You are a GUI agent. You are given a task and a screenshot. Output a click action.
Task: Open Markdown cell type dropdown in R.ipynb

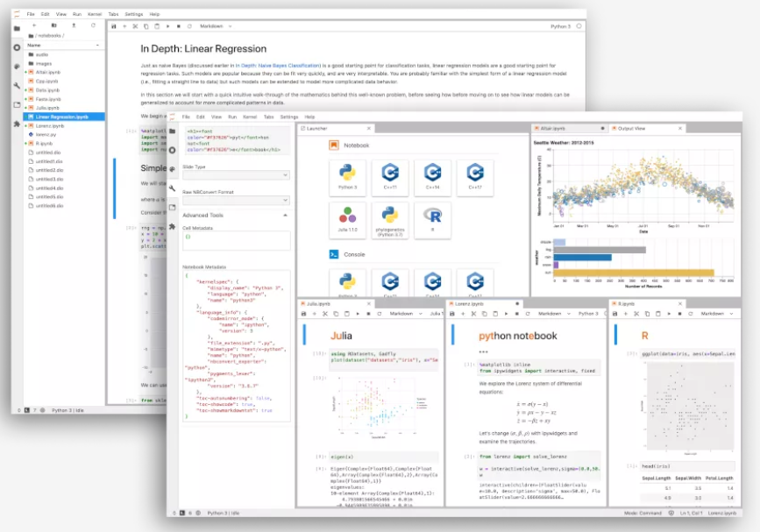tap(717, 314)
